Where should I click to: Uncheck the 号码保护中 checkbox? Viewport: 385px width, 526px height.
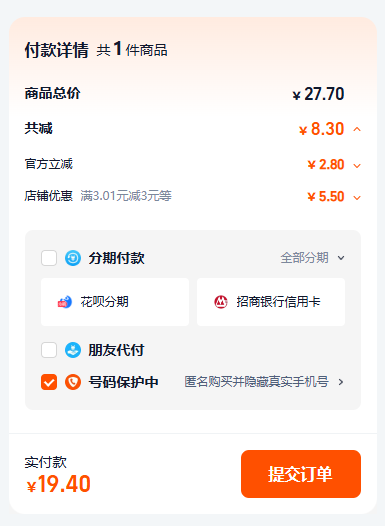tap(49, 382)
